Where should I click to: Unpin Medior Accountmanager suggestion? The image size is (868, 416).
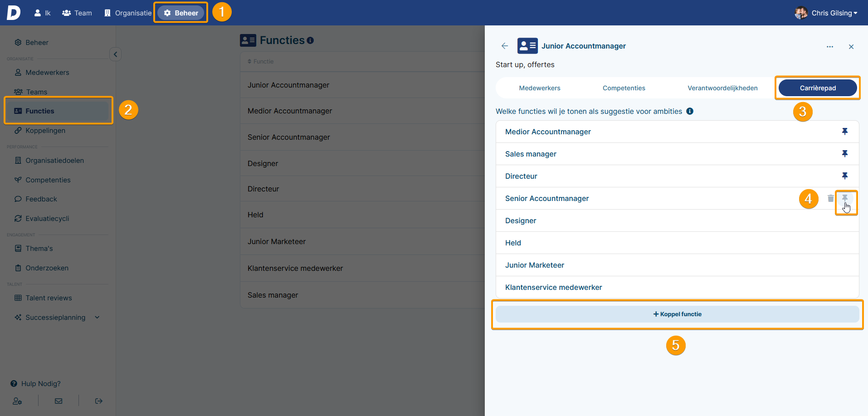845,132
